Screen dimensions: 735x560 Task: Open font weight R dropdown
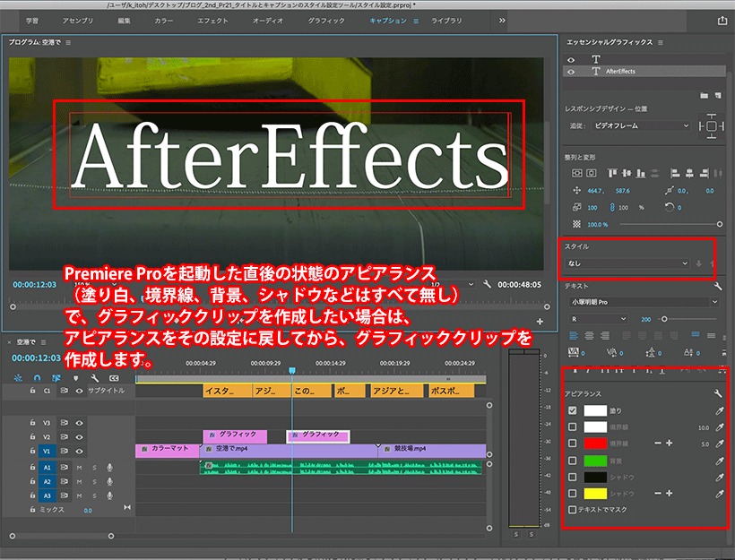tap(598, 319)
